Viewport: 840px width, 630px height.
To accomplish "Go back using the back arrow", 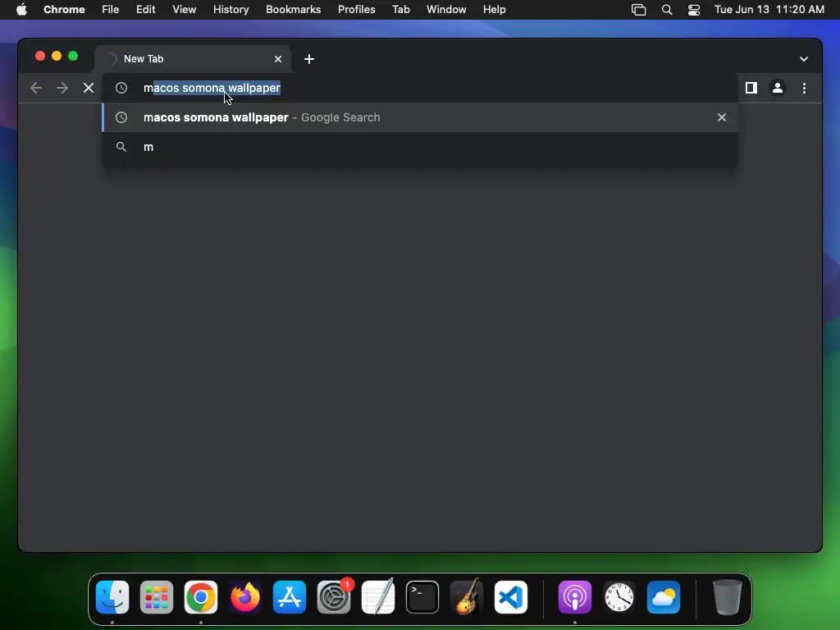I will [x=36, y=88].
